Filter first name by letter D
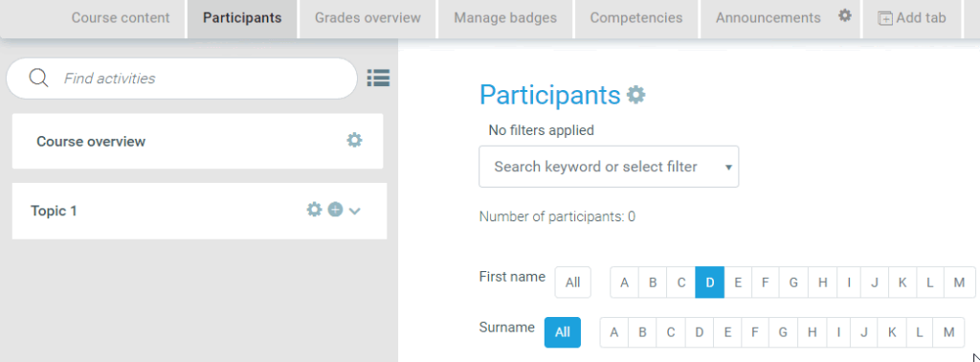This screenshot has width=980, height=362. click(x=709, y=282)
